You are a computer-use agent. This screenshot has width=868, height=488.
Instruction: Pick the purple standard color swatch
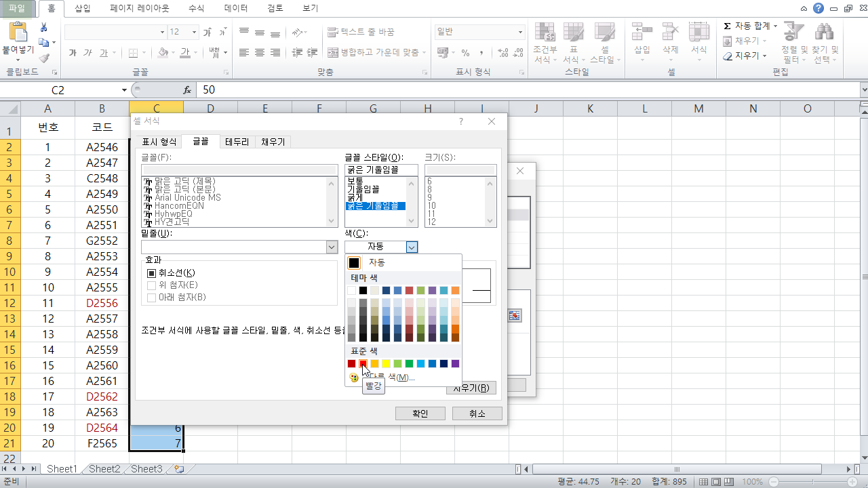[x=455, y=364]
